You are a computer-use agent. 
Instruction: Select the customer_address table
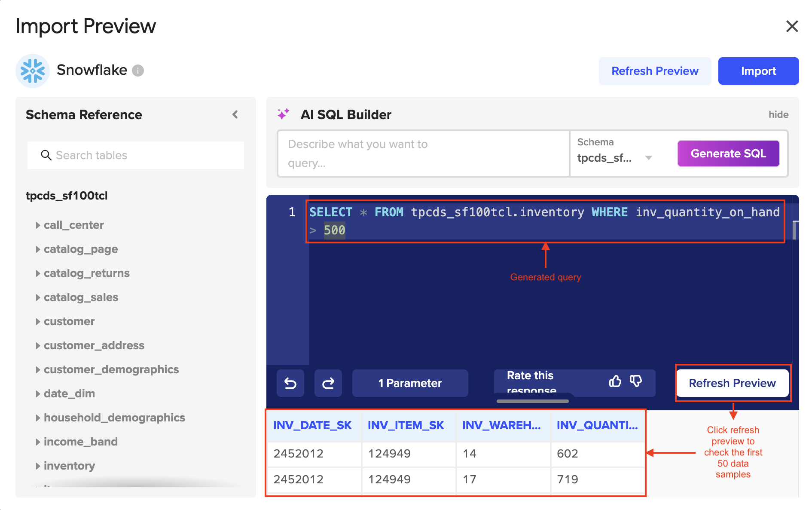(94, 345)
